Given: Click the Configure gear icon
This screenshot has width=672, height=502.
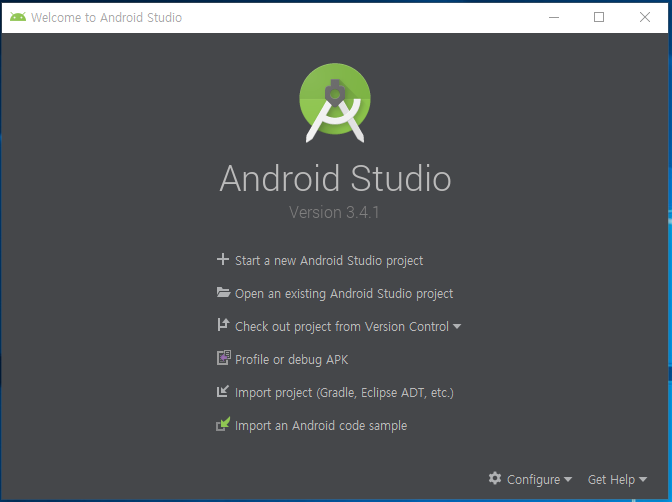Looking at the screenshot, I should tap(495, 478).
